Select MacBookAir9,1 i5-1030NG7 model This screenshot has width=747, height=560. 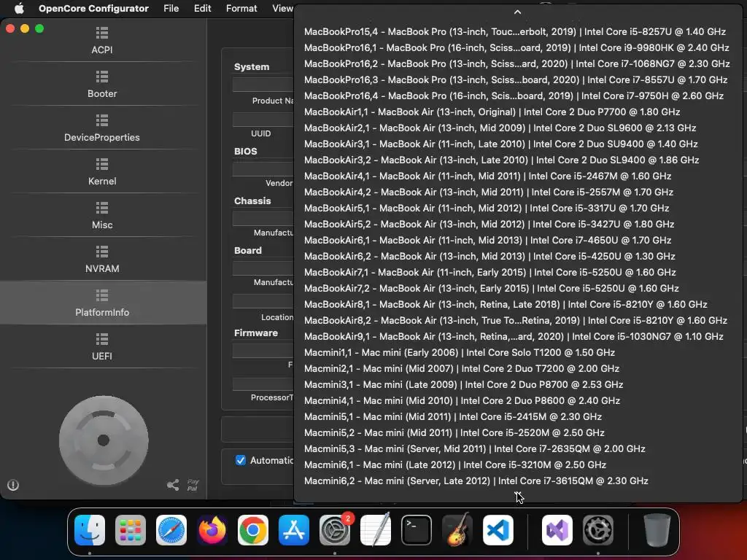(518, 336)
